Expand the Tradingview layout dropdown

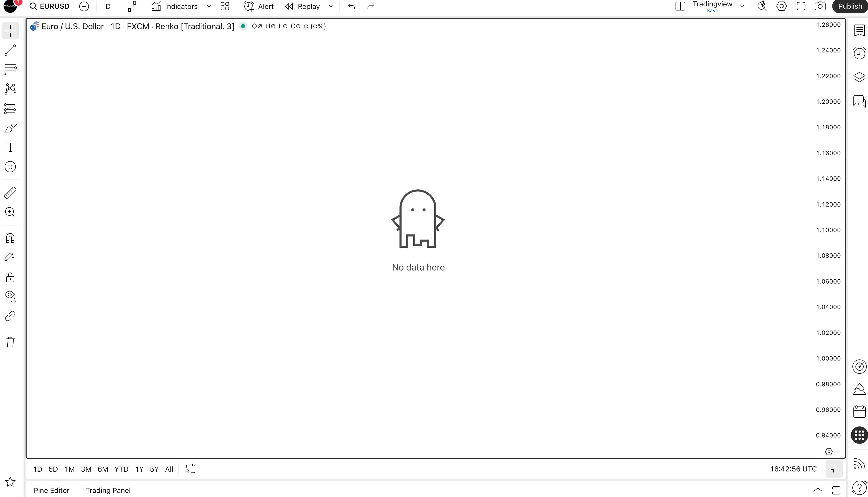point(741,6)
